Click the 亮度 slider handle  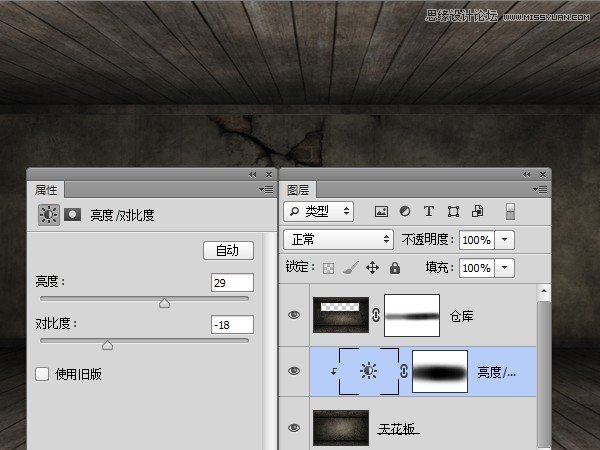coord(165,303)
